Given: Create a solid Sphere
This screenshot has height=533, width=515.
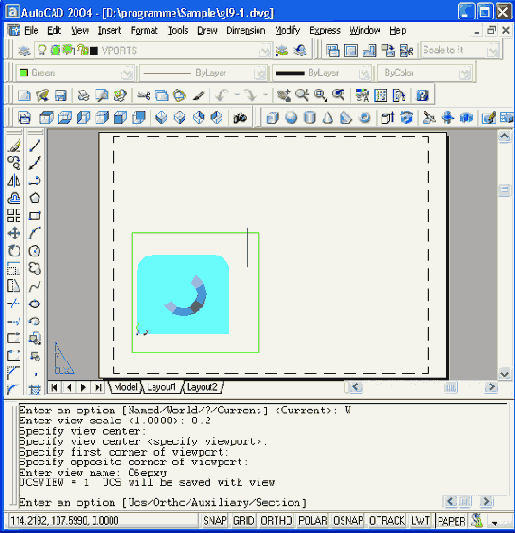Looking at the screenshot, I should click(x=291, y=118).
